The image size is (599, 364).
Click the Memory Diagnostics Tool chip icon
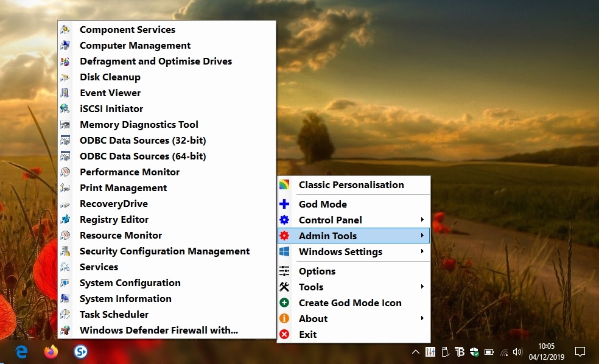pos(65,125)
